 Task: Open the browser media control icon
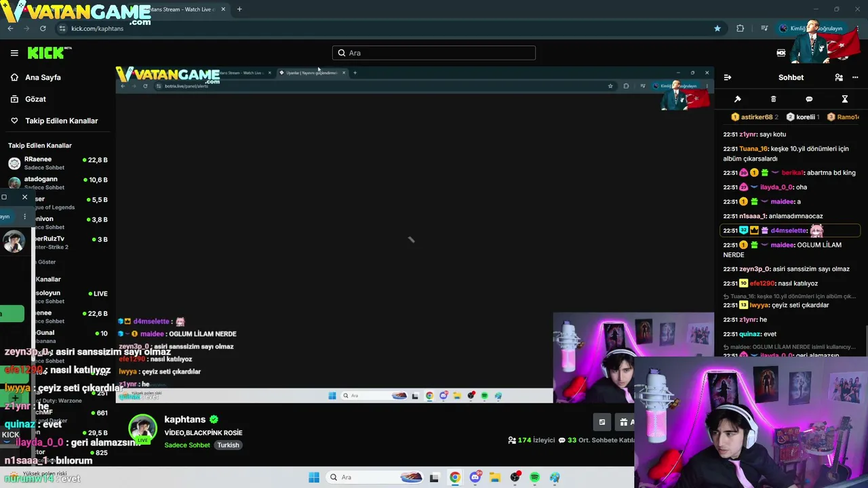(764, 28)
